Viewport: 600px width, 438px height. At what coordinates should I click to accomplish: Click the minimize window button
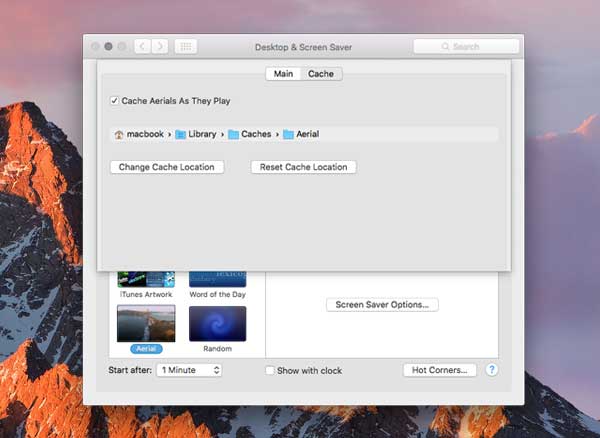(108, 46)
